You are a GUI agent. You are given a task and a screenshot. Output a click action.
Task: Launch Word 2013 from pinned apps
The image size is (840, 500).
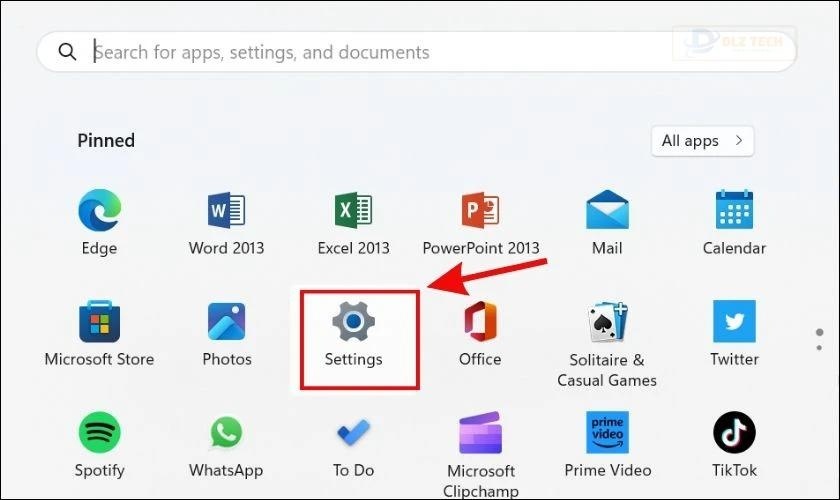226,211
